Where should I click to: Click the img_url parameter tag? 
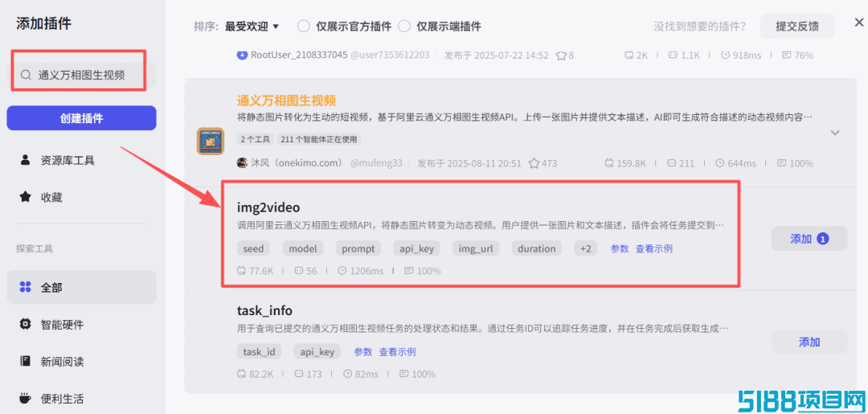[x=476, y=248]
